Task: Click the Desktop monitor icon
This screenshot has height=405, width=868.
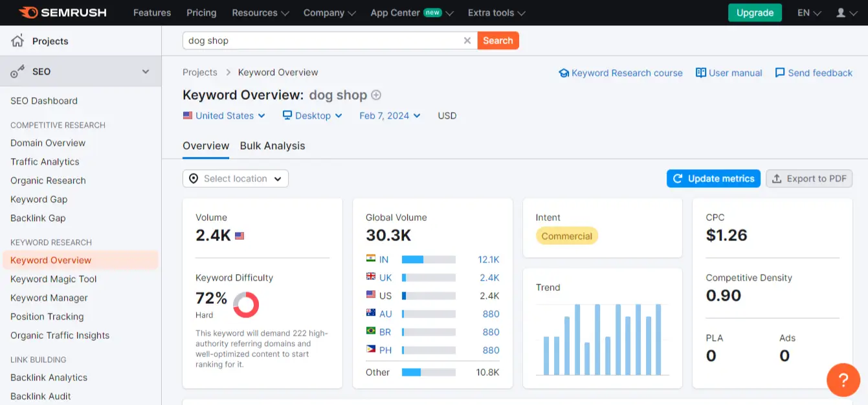Action: pyautogui.click(x=287, y=115)
